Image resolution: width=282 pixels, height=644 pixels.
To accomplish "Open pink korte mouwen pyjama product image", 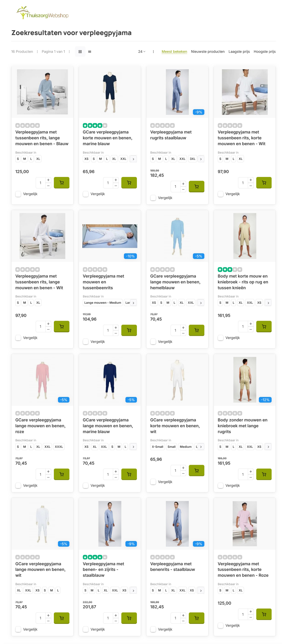I will coord(245,524).
